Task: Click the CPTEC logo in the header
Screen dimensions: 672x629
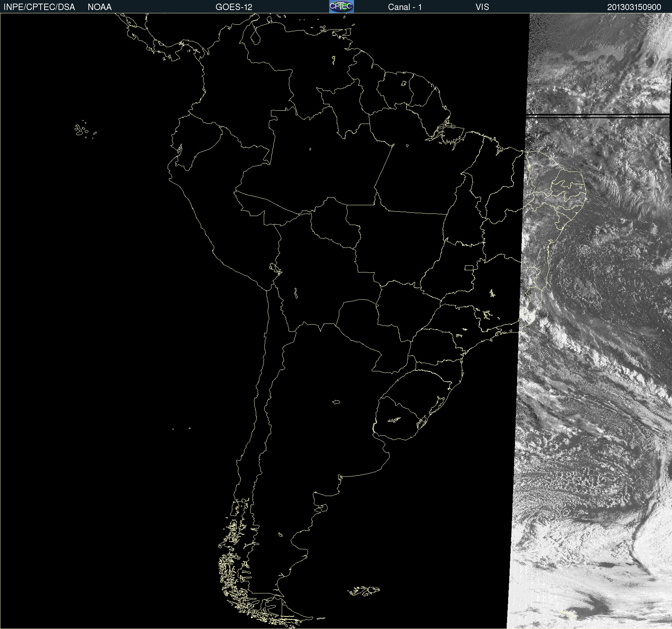Action: [x=341, y=6]
